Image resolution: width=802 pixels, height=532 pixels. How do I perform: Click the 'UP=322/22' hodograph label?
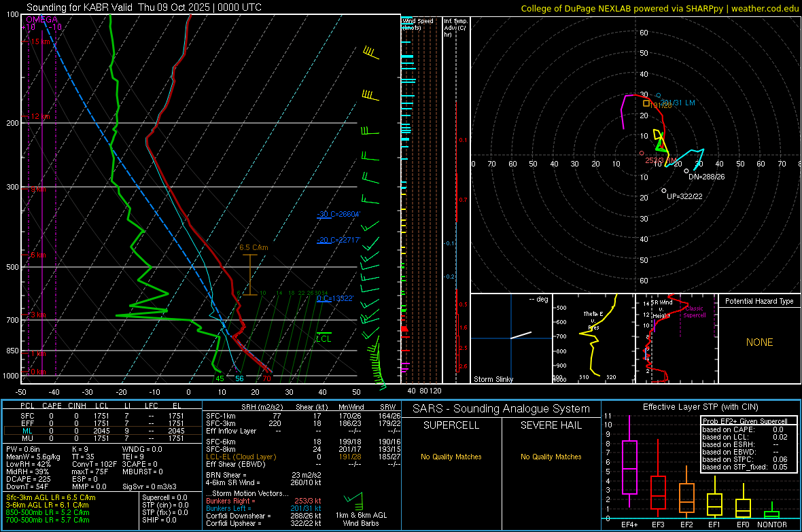pyautogui.click(x=684, y=196)
